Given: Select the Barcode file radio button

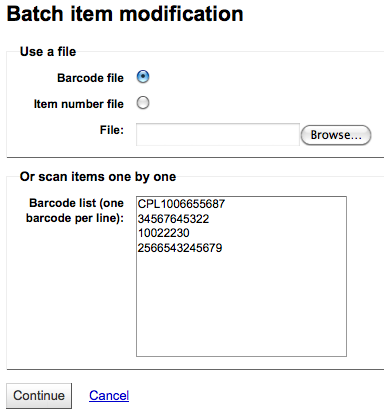Looking at the screenshot, I should (x=143, y=77).
